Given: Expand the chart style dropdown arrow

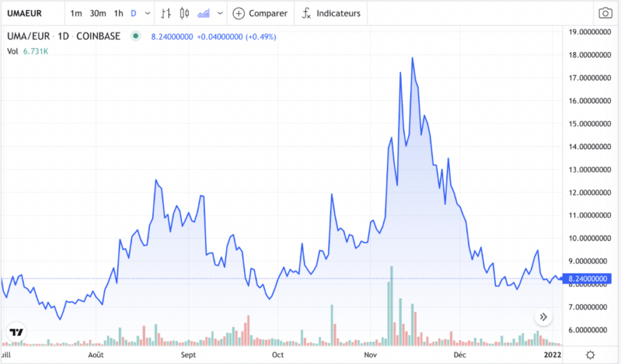Looking at the screenshot, I should 220,13.
